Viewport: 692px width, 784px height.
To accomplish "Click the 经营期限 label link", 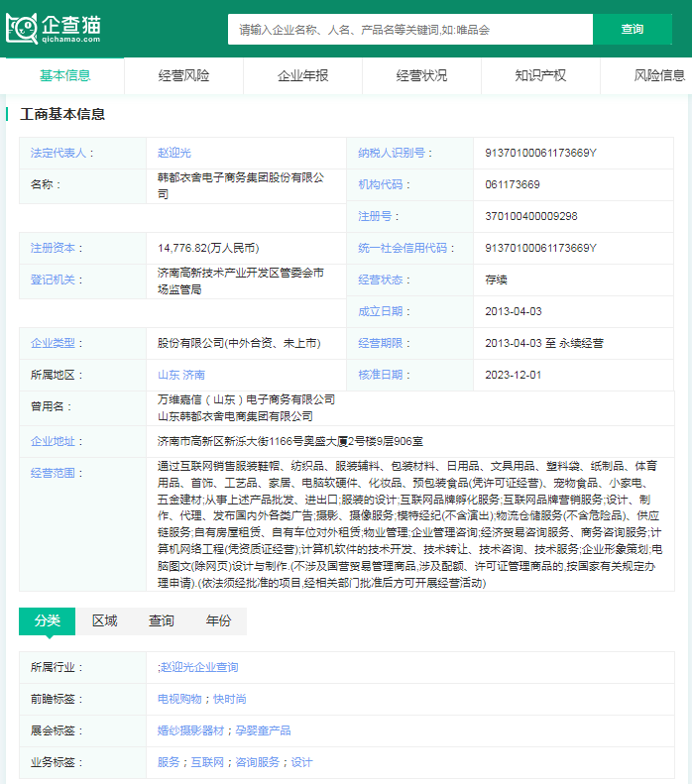I will tap(381, 343).
